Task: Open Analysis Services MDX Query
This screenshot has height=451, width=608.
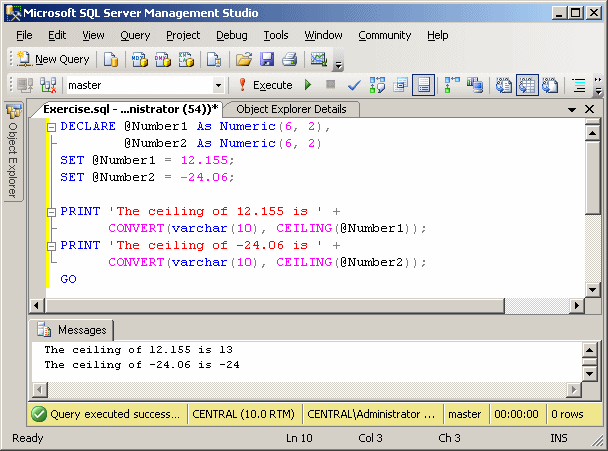Action: tap(140, 59)
